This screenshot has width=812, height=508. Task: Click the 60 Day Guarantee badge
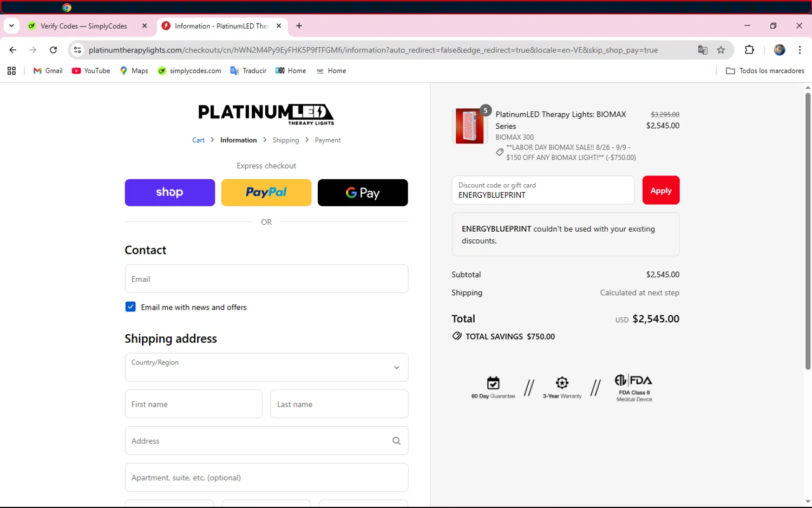493,388
